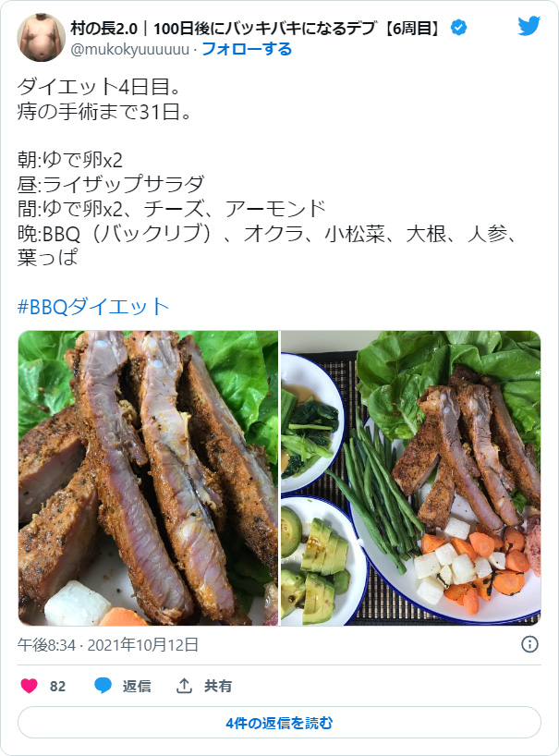The height and width of the screenshot is (756, 559).
Task: View the full dinner plate photo
Action: pyautogui.click(x=410, y=478)
